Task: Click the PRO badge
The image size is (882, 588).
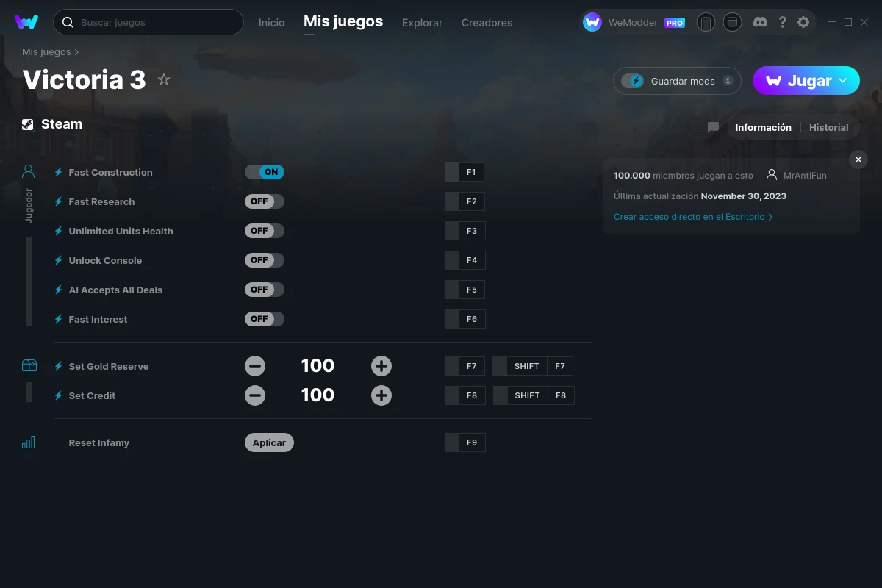Action: pyautogui.click(x=675, y=23)
